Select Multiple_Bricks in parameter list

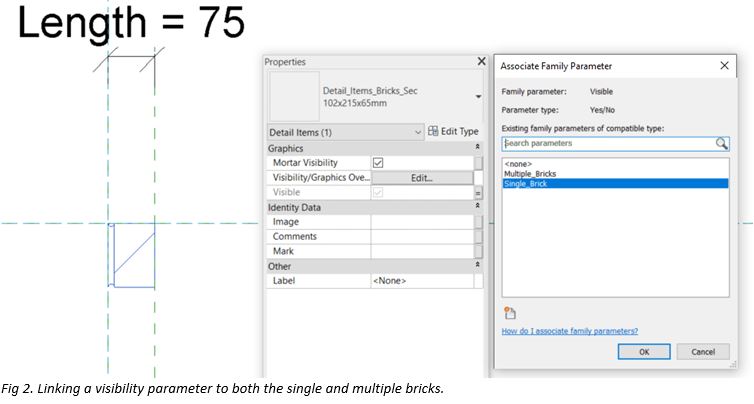click(529, 174)
